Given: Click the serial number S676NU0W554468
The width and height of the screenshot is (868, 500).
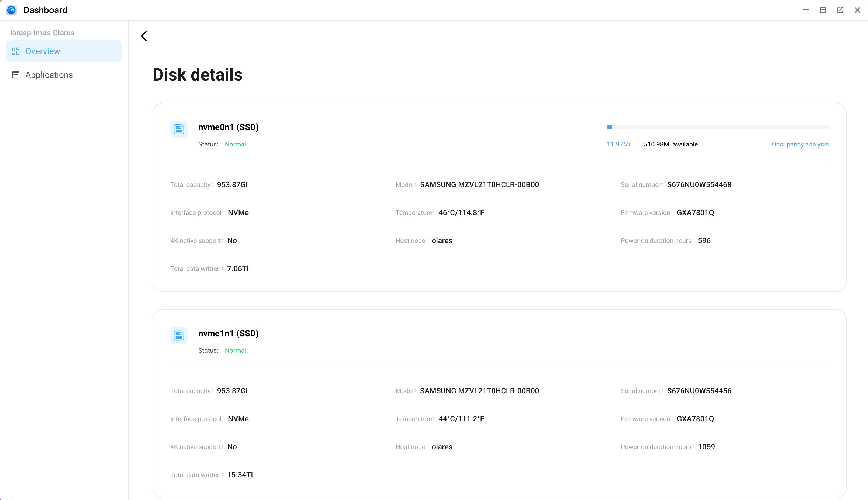Looking at the screenshot, I should tap(699, 184).
